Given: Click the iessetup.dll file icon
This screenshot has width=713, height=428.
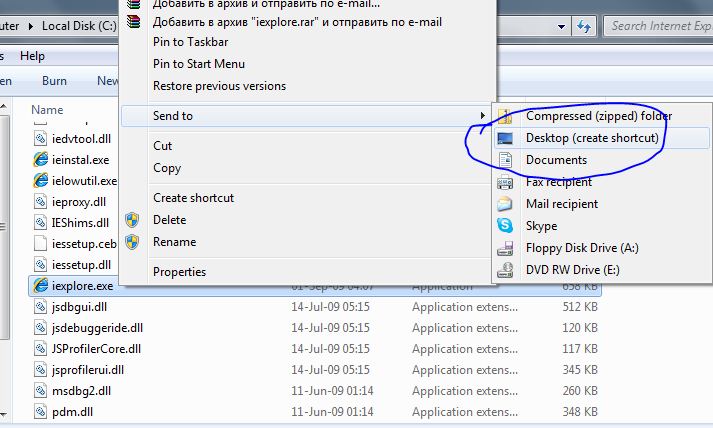Looking at the screenshot, I should [40, 265].
